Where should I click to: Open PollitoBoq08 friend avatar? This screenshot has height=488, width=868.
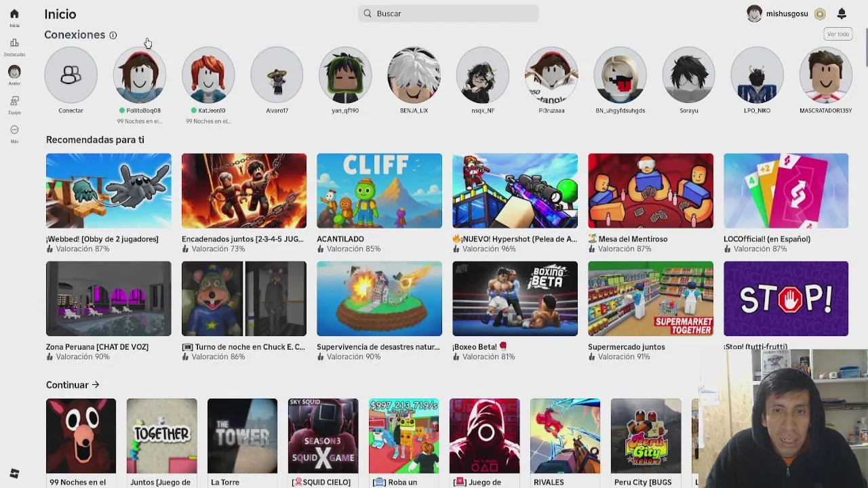tap(140, 75)
